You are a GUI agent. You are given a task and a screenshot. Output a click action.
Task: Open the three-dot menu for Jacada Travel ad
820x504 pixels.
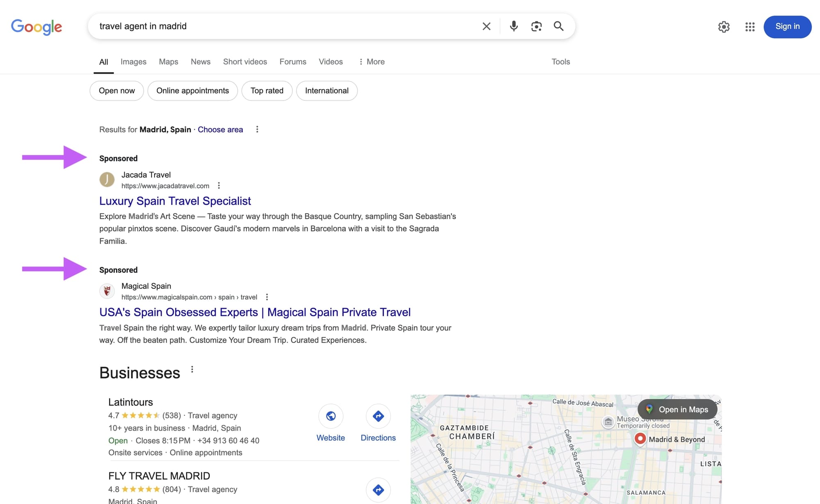[x=219, y=185]
